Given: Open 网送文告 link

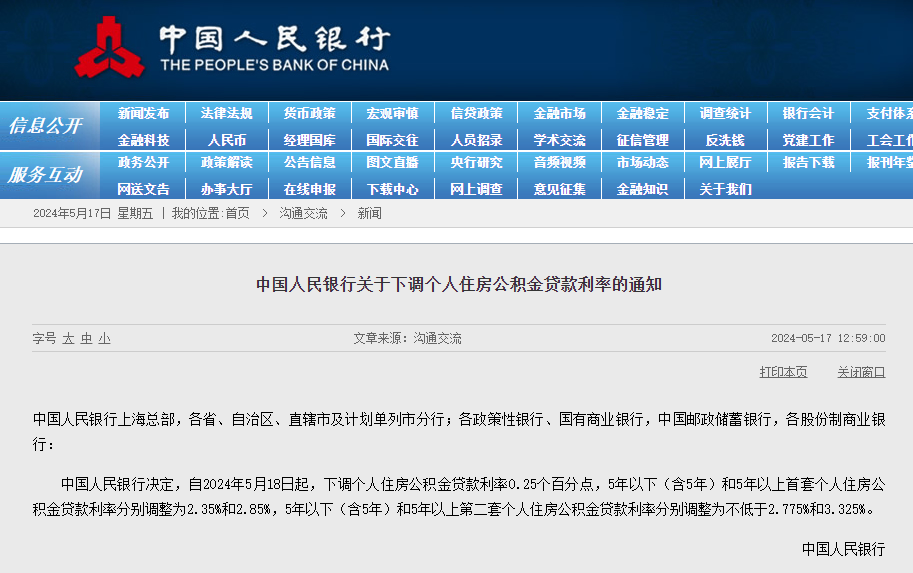Looking at the screenshot, I should pyautogui.click(x=143, y=189).
